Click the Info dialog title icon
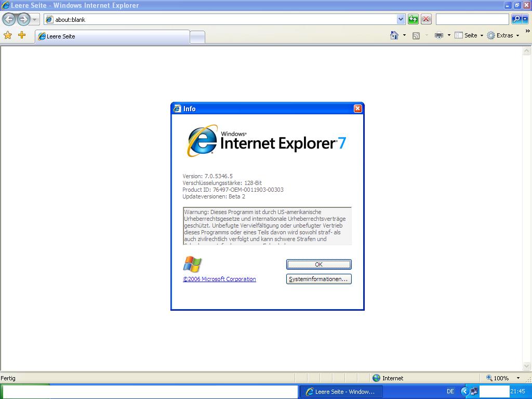Viewport: 532px width, 399px height. click(x=177, y=109)
